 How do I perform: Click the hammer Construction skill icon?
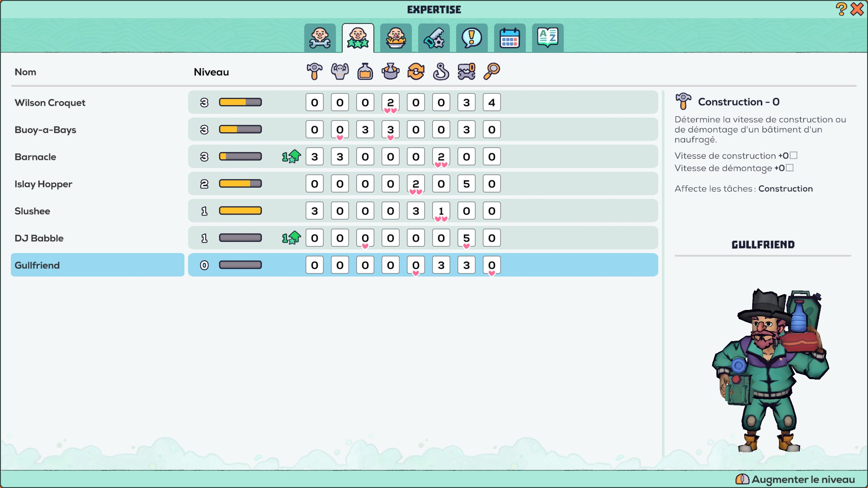point(314,71)
